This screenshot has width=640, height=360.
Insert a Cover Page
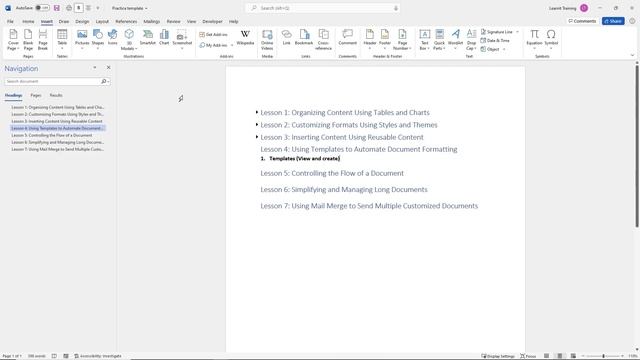[13, 40]
